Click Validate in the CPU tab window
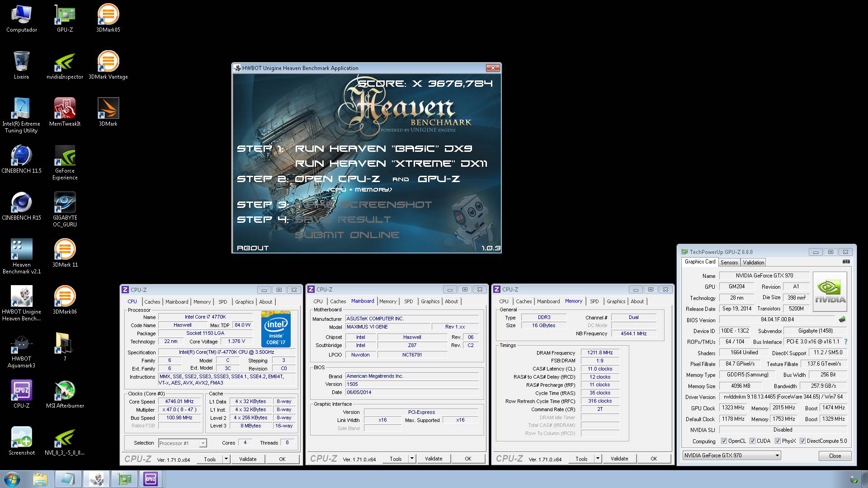Screen dimensions: 868x488 (248, 459)
